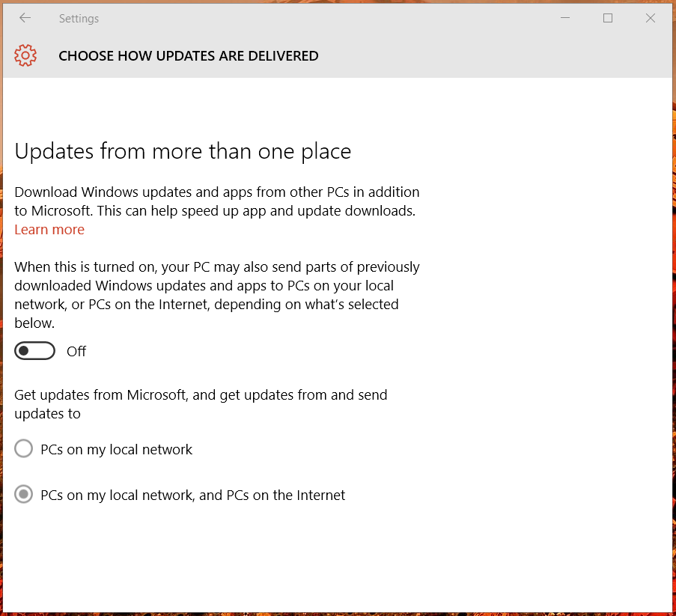Turn on the updates from more places toggle
This screenshot has width=676, height=616.
pyautogui.click(x=34, y=351)
